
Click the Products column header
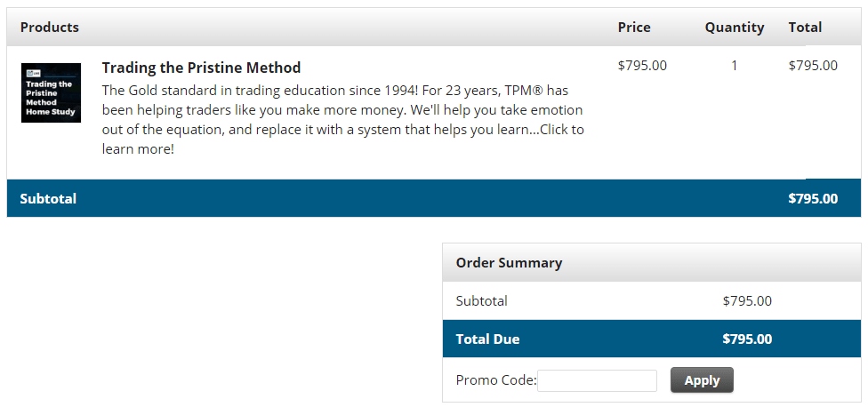(x=50, y=28)
